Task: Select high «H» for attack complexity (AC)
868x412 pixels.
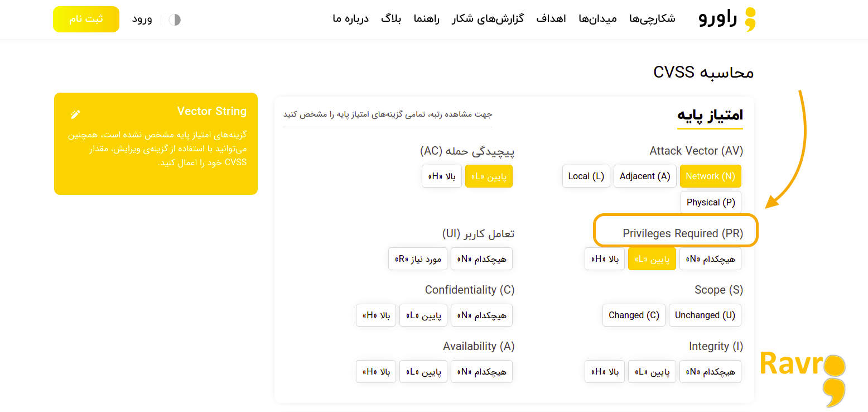Action: 442,176
